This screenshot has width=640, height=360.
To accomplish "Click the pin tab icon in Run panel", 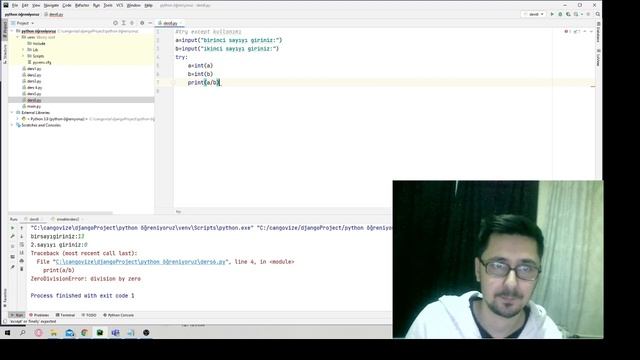I will point(12,267).
